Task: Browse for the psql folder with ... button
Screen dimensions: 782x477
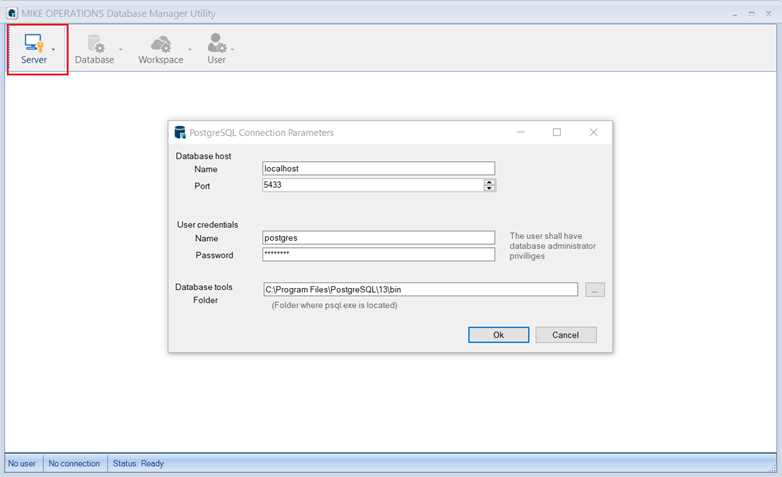Action: point(594,290)
